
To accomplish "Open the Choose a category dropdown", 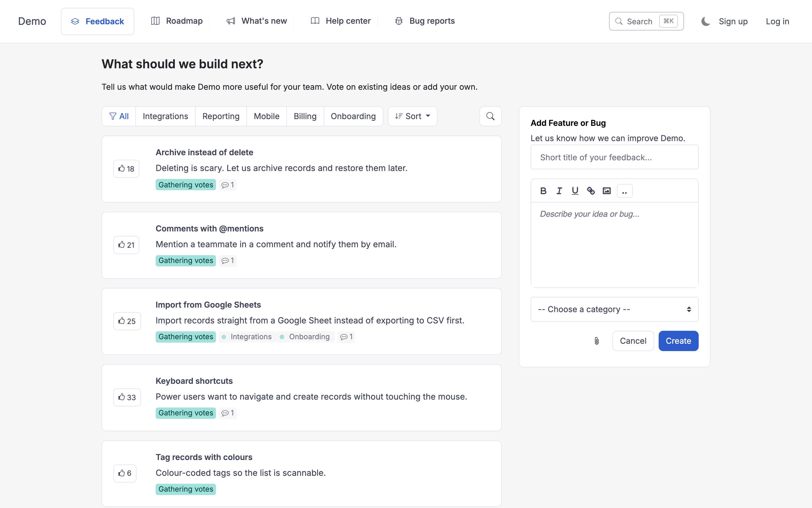I will [614, 309].
